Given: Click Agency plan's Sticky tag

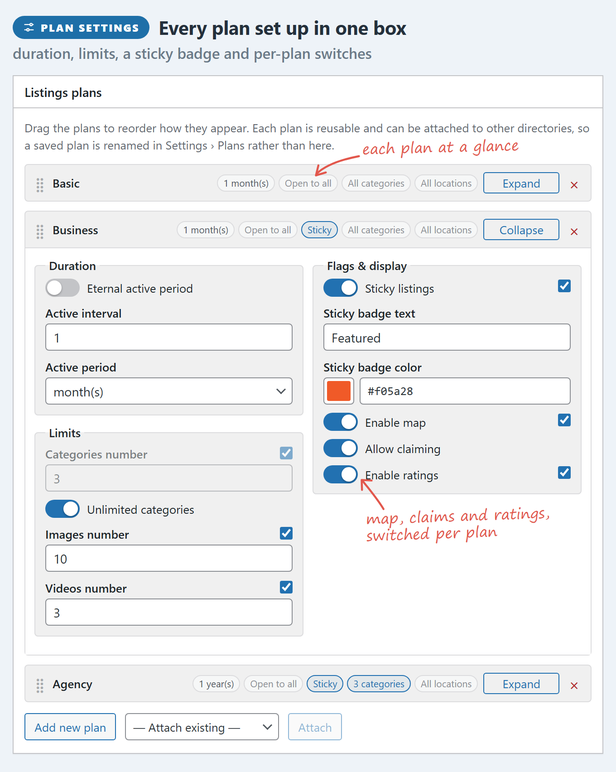Looking at the screenshot, I should [x=325, y=684].
